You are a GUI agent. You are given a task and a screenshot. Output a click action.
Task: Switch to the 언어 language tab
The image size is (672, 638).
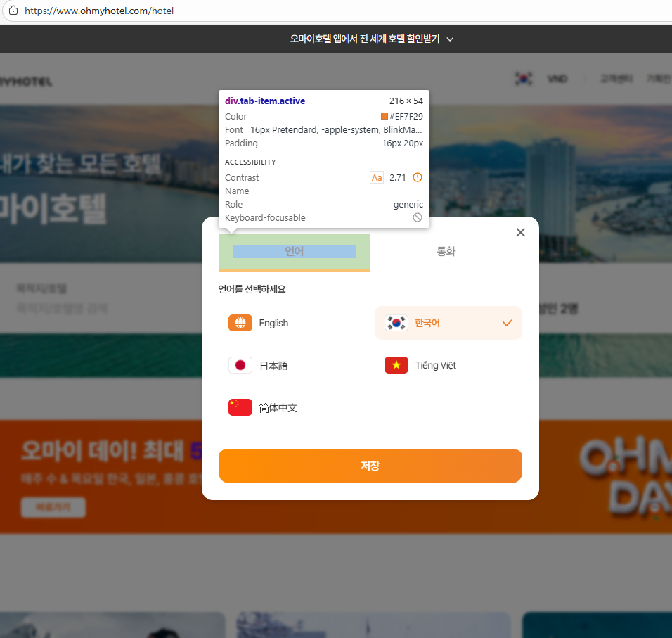[x=295, y=252]
